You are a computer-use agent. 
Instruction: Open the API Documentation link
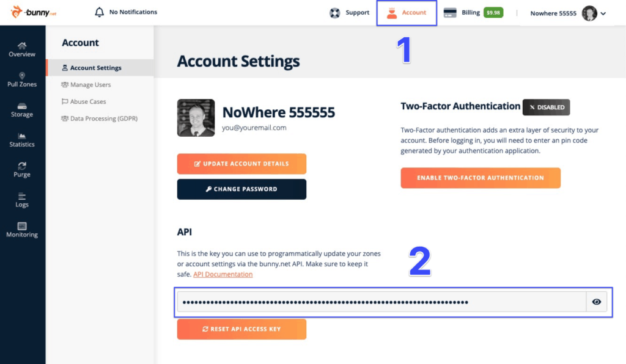[x=223, y=274]
